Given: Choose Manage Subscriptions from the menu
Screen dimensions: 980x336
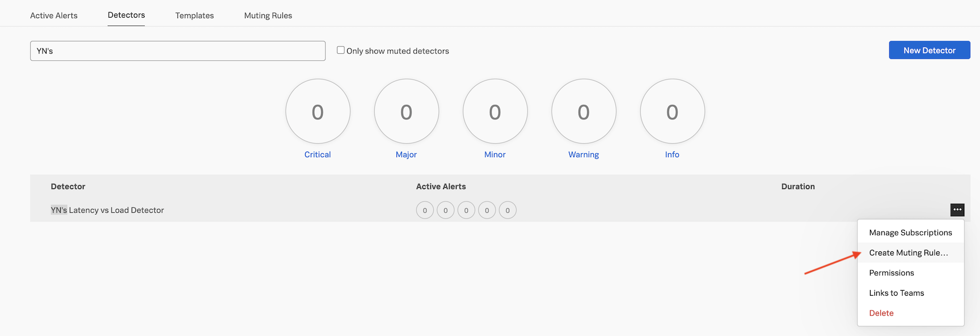Looking at the screenshot, I should point(910,233).
